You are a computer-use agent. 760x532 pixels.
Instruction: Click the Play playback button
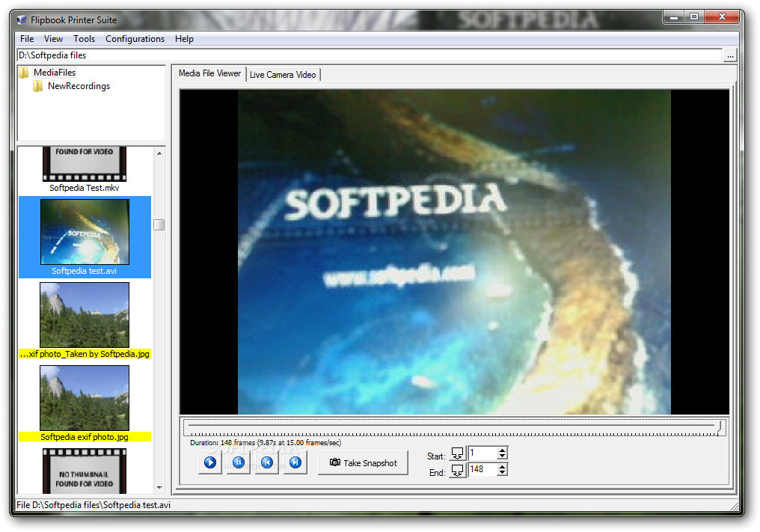[210, 462]
